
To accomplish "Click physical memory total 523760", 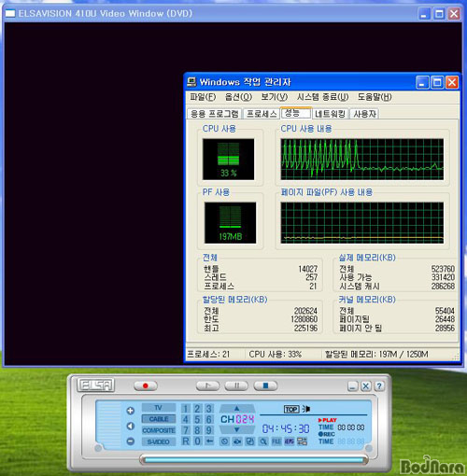I will coord(443,269).
